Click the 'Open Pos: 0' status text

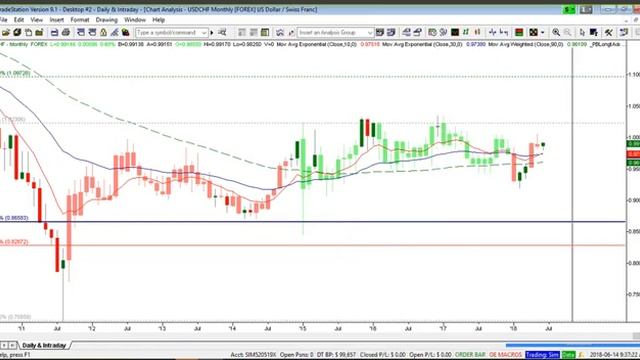click(x=296, y=355)
